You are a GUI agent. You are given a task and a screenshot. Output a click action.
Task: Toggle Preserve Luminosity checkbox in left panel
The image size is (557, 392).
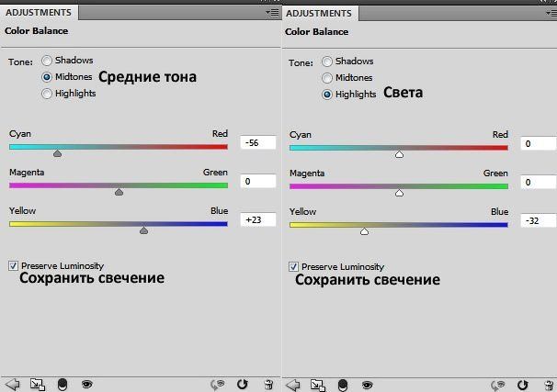tap(13, 265)
